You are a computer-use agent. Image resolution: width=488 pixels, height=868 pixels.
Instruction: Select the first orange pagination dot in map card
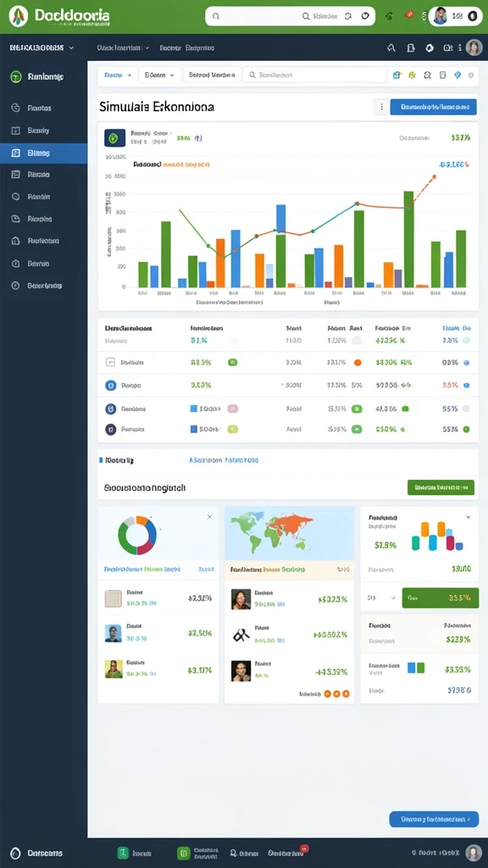click(327, 693)
